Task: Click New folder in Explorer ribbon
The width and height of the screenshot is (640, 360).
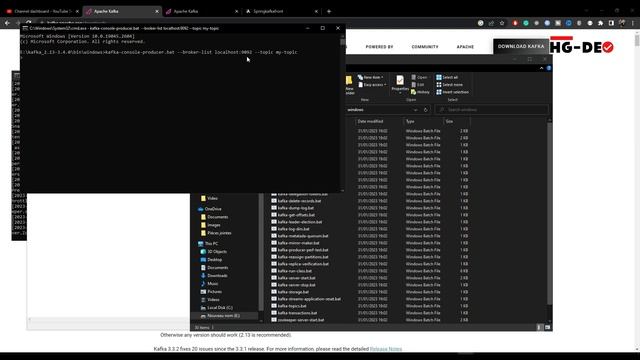Action: (x=350, y=85)
